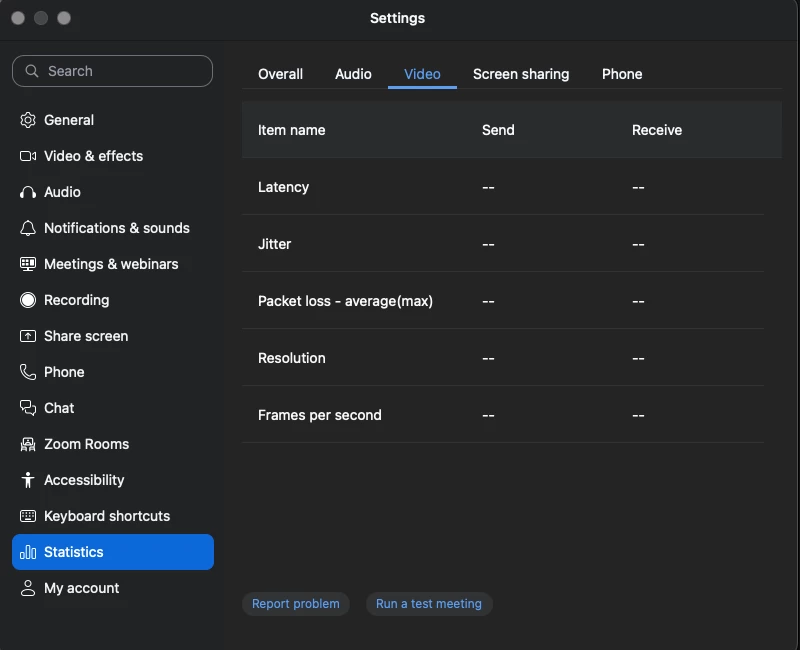The image size is (800, 650).
Task: Click the Zoom Rooms icon
Action: point(28,444)
